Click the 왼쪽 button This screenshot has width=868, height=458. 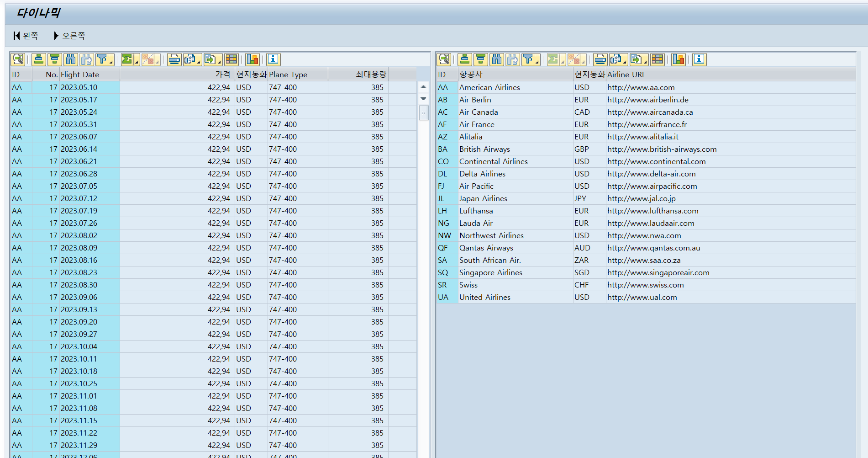26,36
